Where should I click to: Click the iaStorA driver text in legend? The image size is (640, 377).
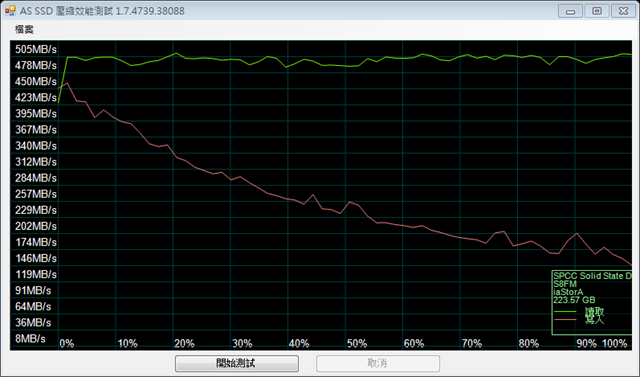[568, 292]
